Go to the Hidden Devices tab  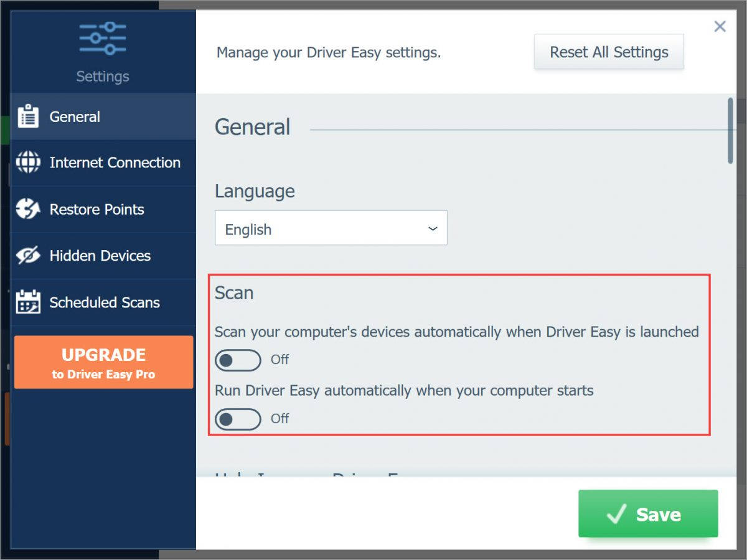point(103,256)
